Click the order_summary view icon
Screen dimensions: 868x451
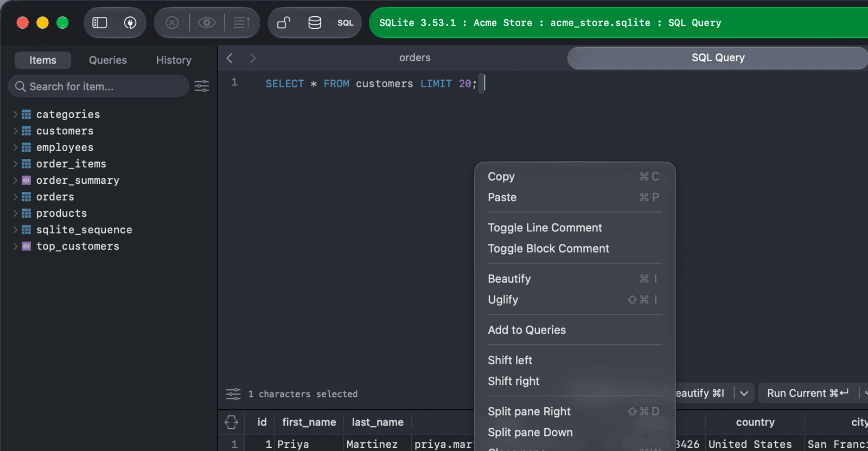[26, 181]
